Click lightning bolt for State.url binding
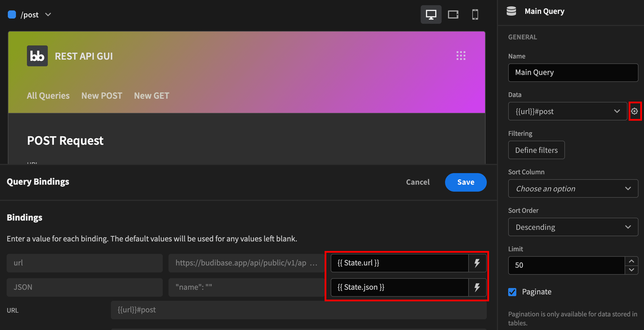 coord(477,263)
